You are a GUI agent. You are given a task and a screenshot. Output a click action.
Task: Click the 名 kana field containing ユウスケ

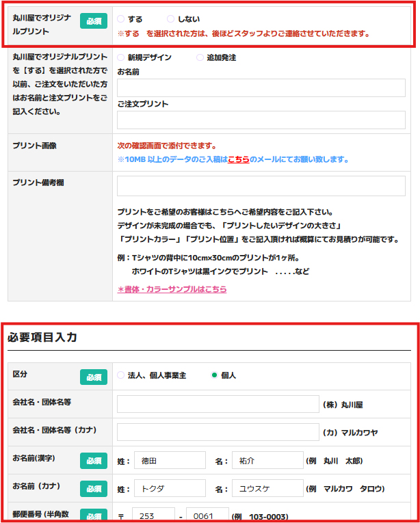pos(267,488)
